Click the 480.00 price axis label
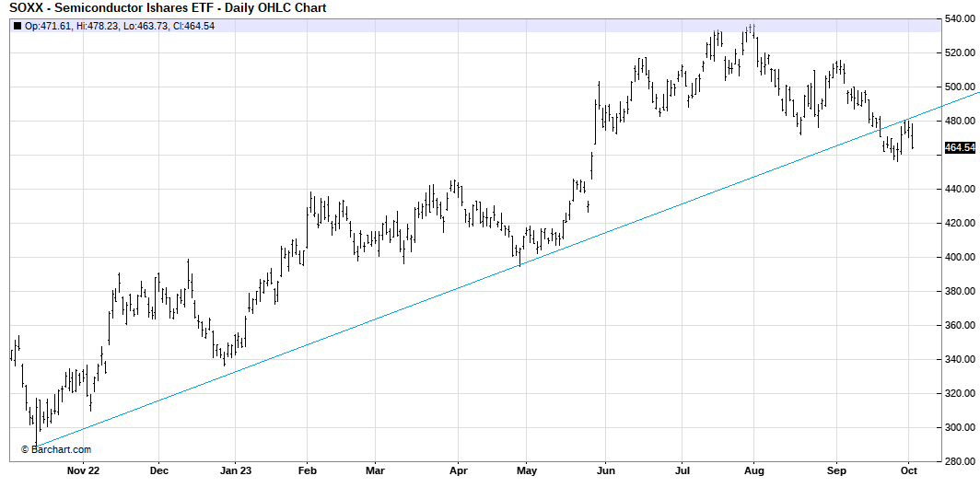Viewport: 980px width, 499px height. 960,122
